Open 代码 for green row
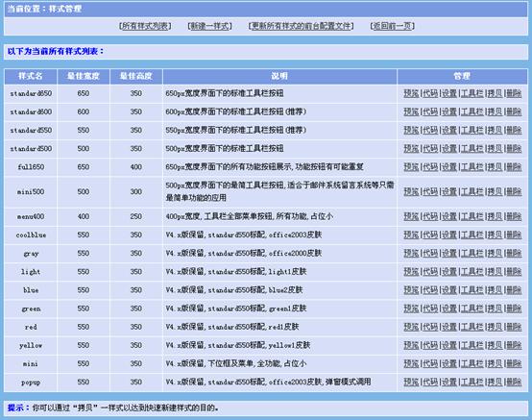The height and width of the screenshot is (420, 532). tap(430, 309)
